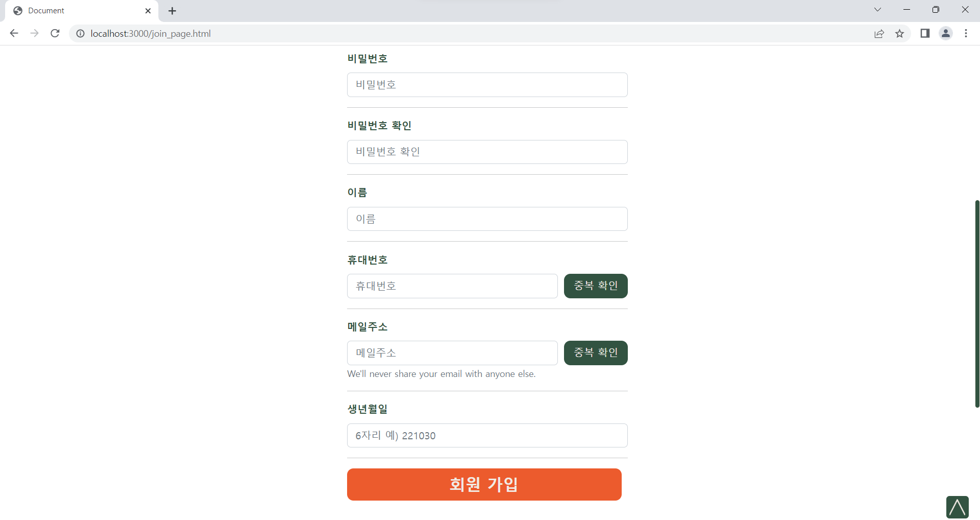Close the Document tab
Image resolution: width=980 pixels, height=520 pixels.
(148, 11)
